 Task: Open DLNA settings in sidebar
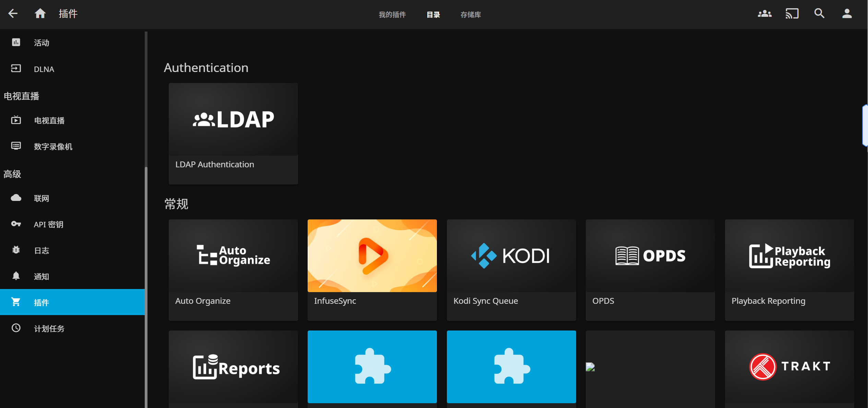coord(72,69)
